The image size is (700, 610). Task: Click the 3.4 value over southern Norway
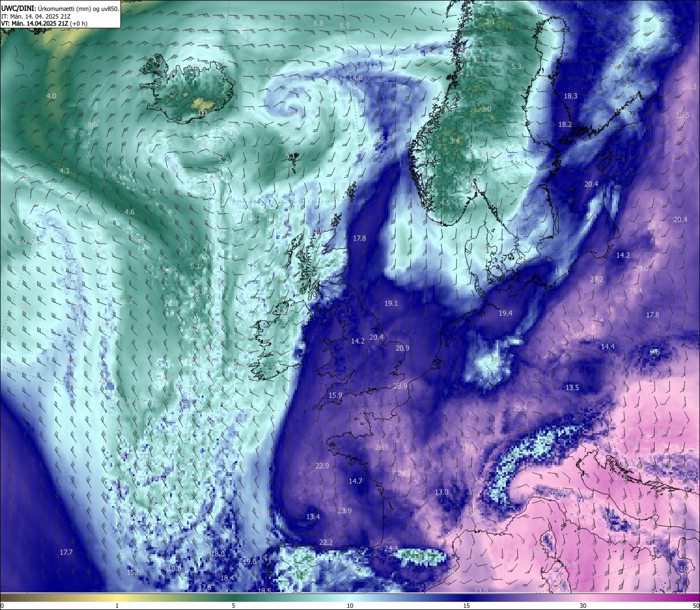[454, 141]
